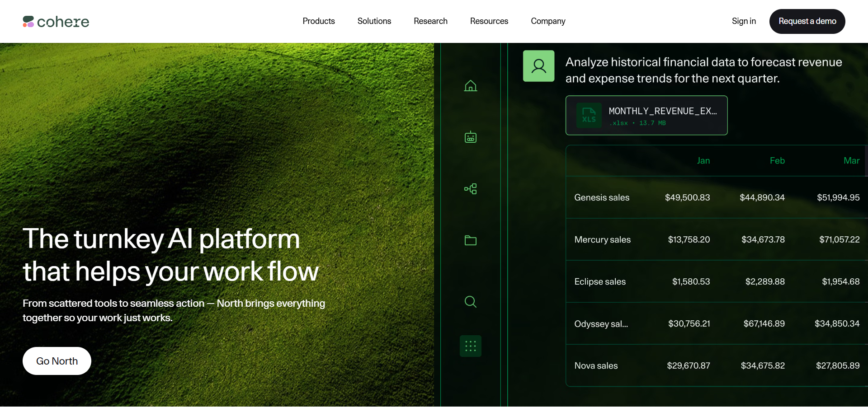
Task: Select the robot assistant icon
Action: point(470,137)
